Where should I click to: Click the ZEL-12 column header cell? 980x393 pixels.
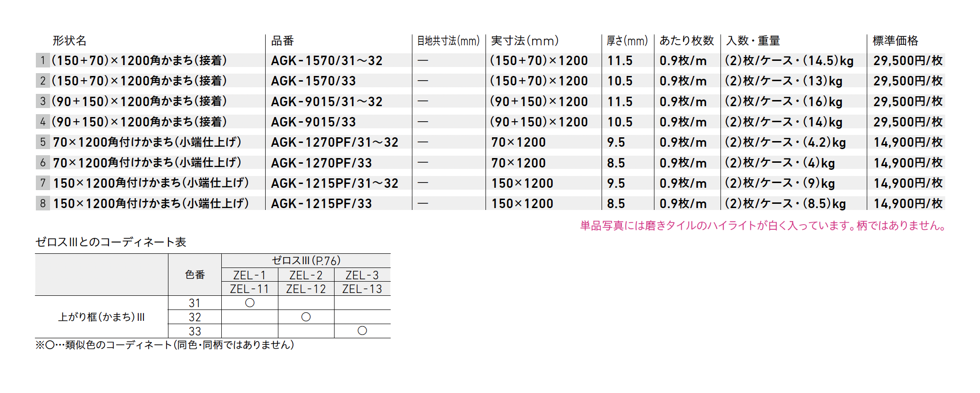(306, 289)
